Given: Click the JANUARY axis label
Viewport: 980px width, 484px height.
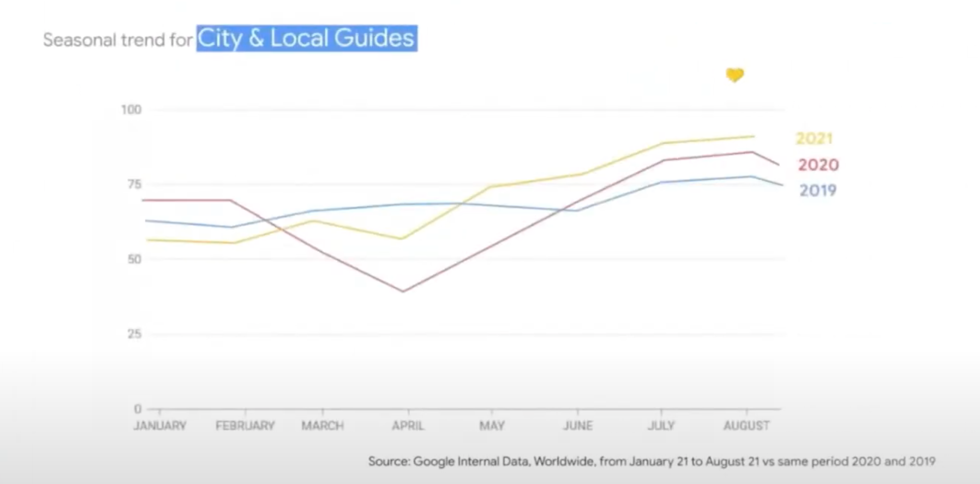Looking at the screenshot, I should 160,426.
